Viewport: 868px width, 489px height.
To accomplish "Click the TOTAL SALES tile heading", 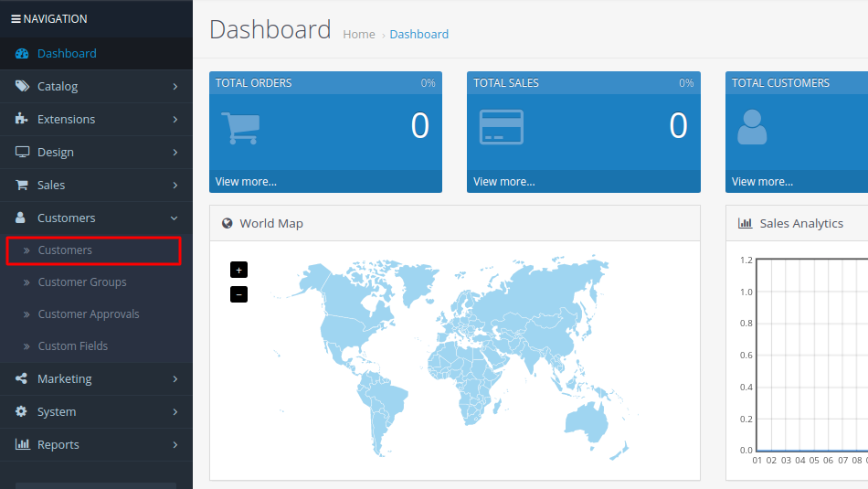I will click(x=506, y=83).
